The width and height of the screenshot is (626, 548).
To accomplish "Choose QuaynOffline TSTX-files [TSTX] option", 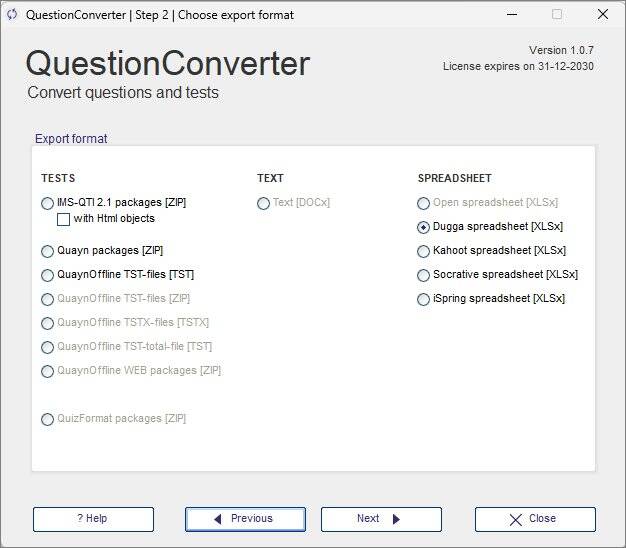I will click(48, 323).
